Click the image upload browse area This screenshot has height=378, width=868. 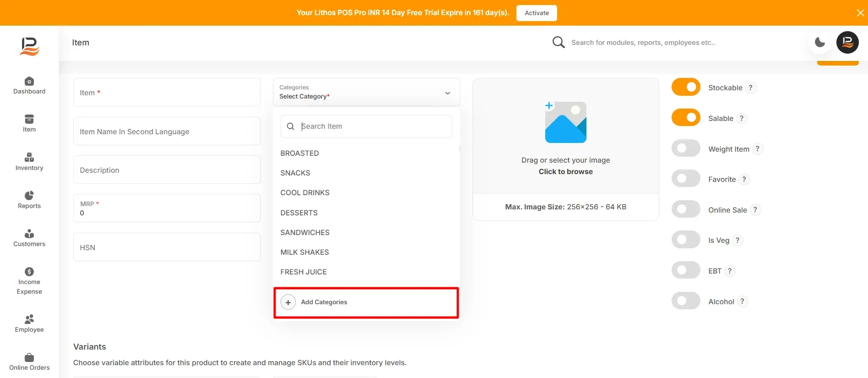coord(566,136)
